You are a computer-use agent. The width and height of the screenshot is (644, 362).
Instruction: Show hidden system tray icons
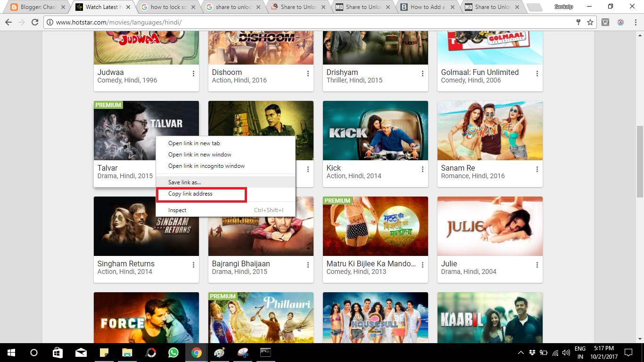coord(521,353)
